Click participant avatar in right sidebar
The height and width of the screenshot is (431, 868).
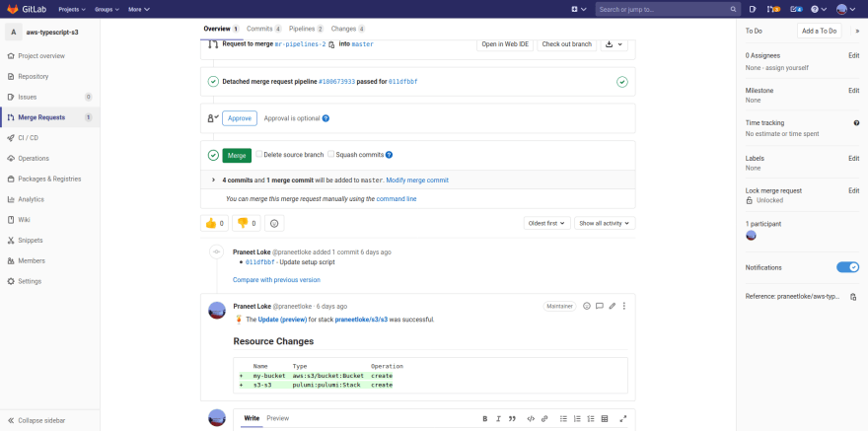751,236
